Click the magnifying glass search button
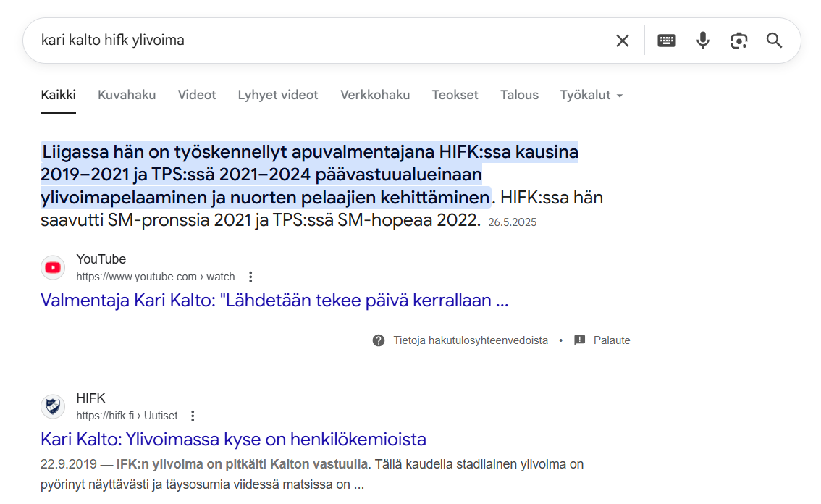 tap(774, 41)
